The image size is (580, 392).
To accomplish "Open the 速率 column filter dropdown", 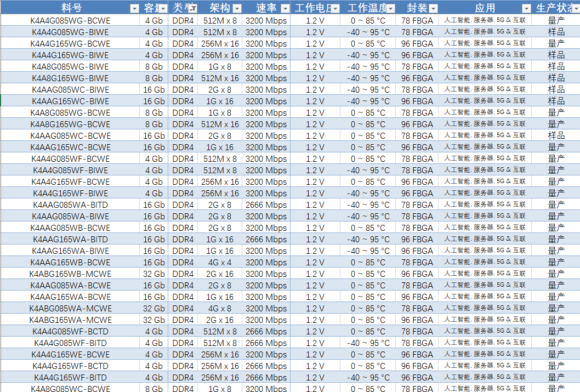I will (285, 9).
